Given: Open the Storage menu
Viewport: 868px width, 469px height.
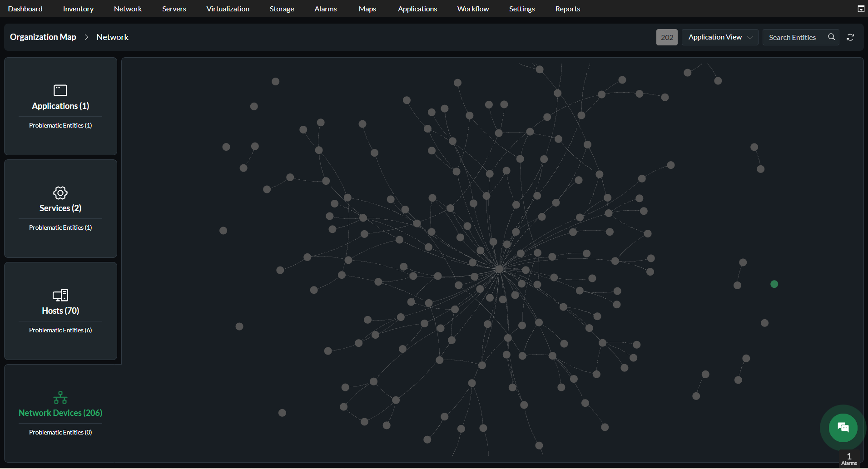Looking at the screenshot, I should click(282, 9).
